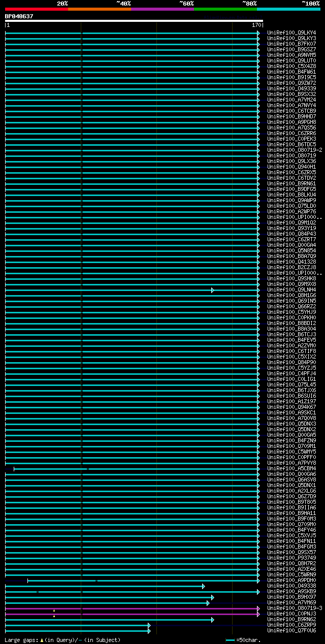Select label UniRef100_O80719-2
This screenshot has height=644, width=325.
pos(295,150)
